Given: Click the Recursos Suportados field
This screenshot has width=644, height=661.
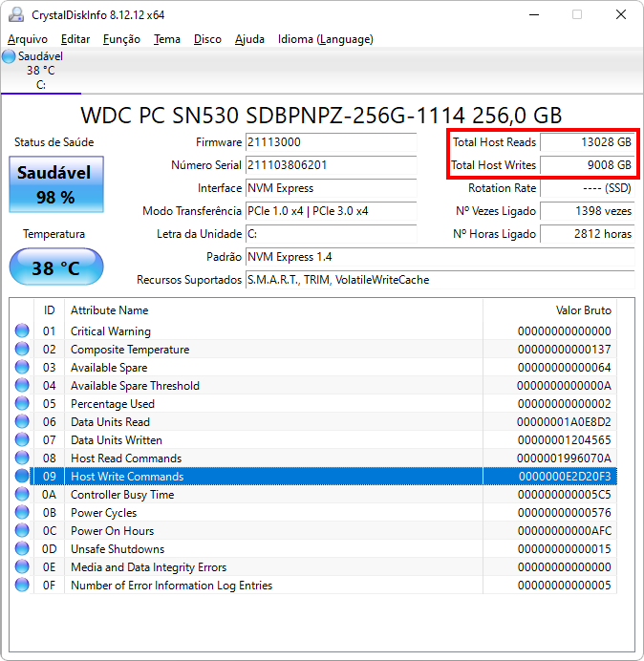Looking at the screenshot, I should 440,280.
